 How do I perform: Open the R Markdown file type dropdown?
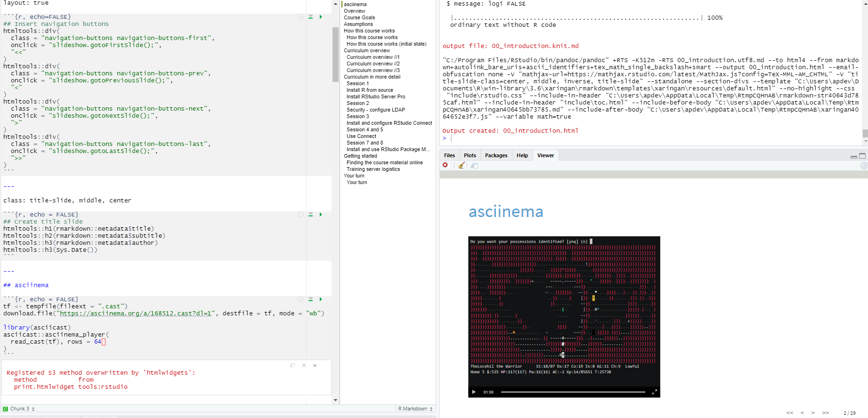[x=415, y=409]
